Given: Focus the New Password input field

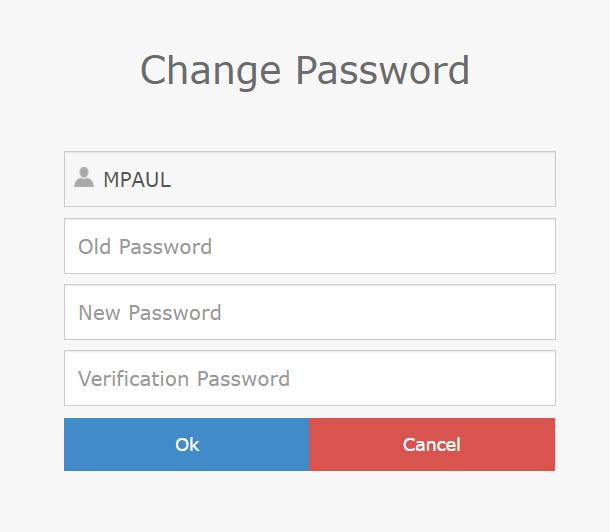Looking at the screenshot, I should (x=309, y=312).
